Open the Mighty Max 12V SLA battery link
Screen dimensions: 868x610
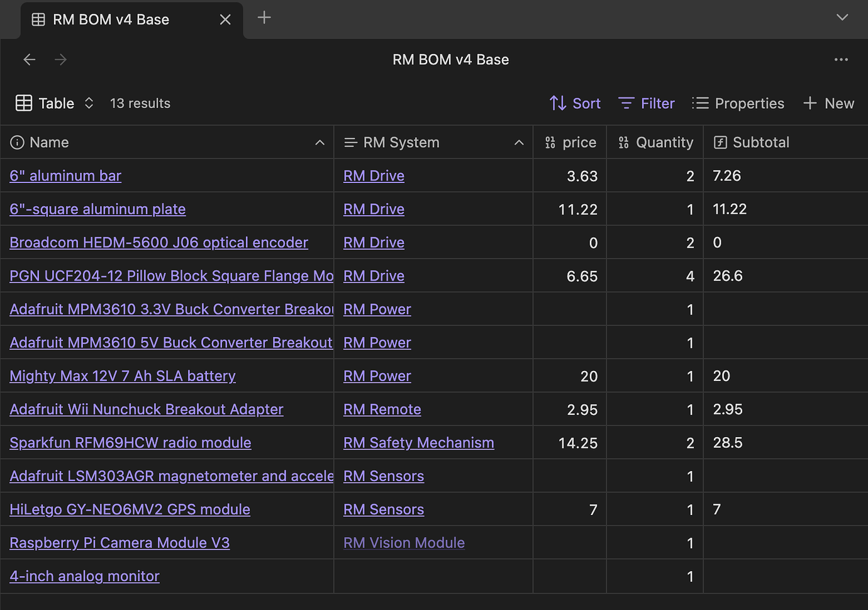click(x=123, y=376)
